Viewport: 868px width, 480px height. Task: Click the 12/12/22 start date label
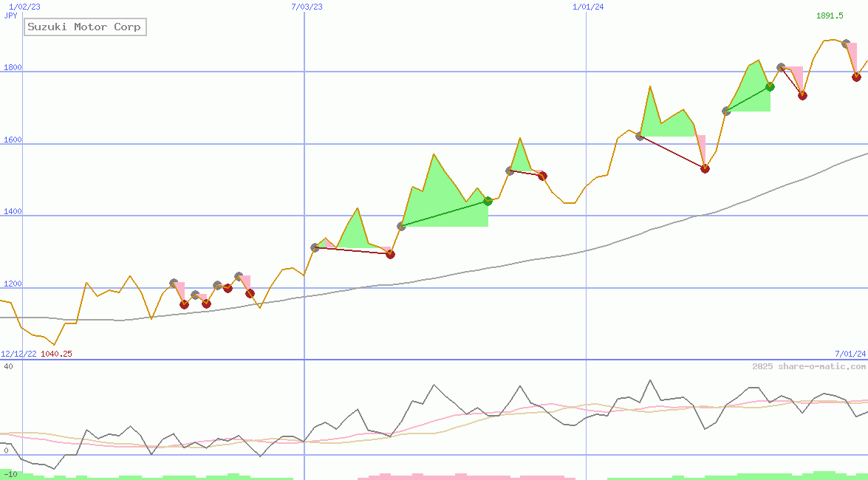18,354
